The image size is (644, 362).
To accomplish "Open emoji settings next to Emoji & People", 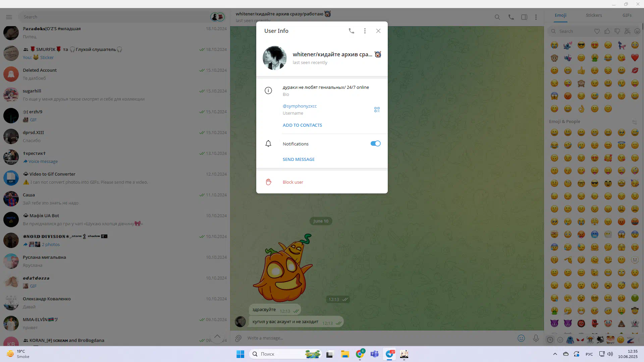I will click(x=634, y=122).
